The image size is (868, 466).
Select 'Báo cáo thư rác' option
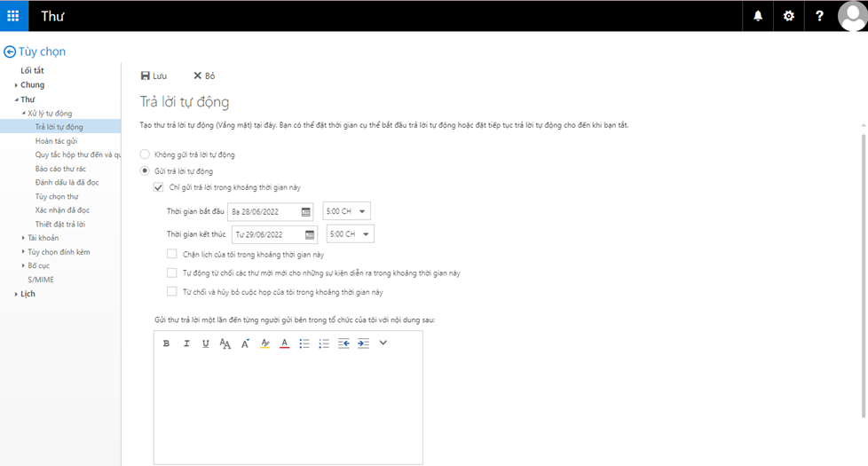pyautogui.click(x=60, y=169)
